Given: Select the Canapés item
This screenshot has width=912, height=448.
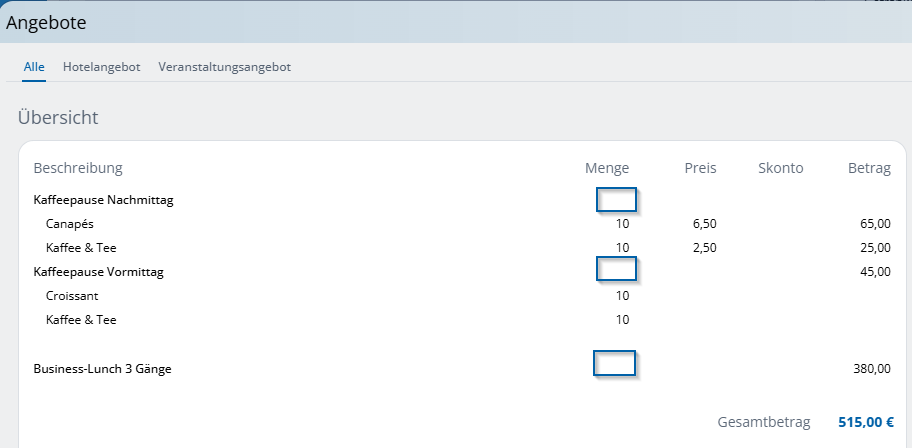Looking at the screenshot, I should [x=69, y=224].
